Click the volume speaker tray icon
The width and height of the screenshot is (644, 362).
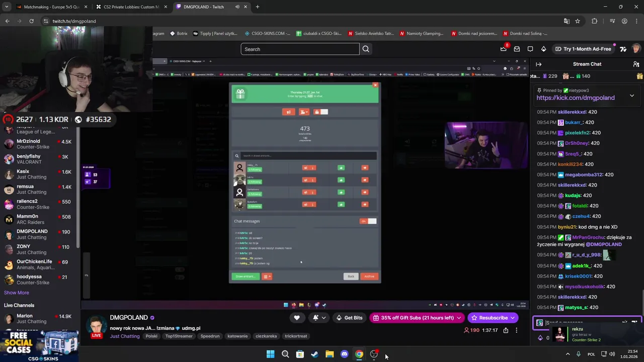[x=612, y=354]
